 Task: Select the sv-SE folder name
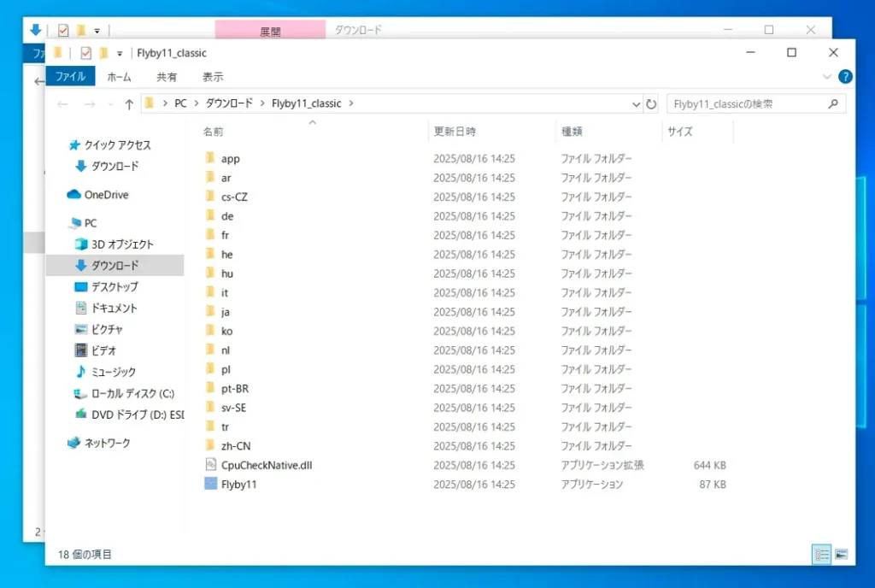(233, 408)
